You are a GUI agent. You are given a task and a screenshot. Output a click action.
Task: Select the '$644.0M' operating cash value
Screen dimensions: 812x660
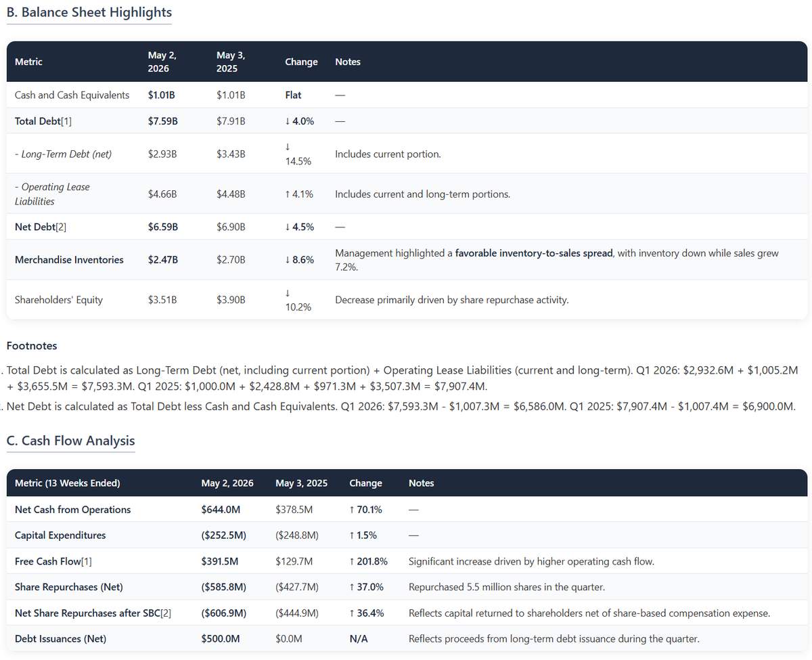click(222, 509)
